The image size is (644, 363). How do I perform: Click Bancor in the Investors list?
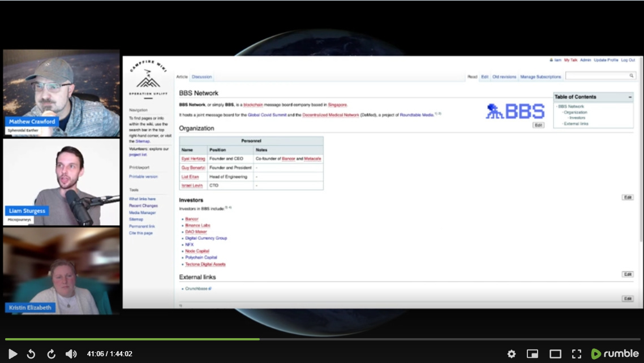point(191,219)
